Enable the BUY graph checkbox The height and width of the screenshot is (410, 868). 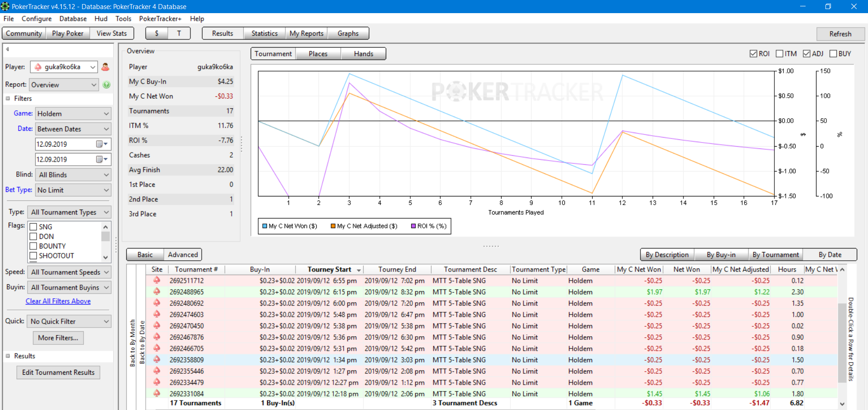[x=833, y=53]
